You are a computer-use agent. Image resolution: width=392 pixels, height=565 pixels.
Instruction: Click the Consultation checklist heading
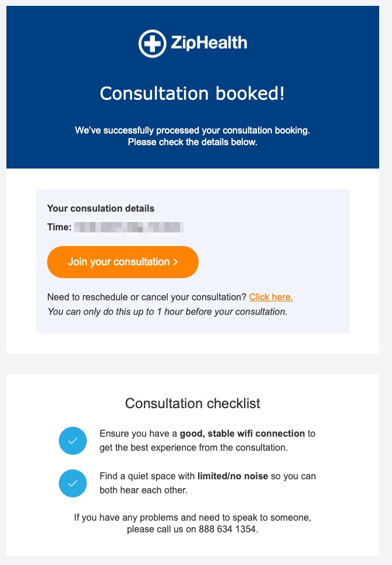(x=193, y=403)
